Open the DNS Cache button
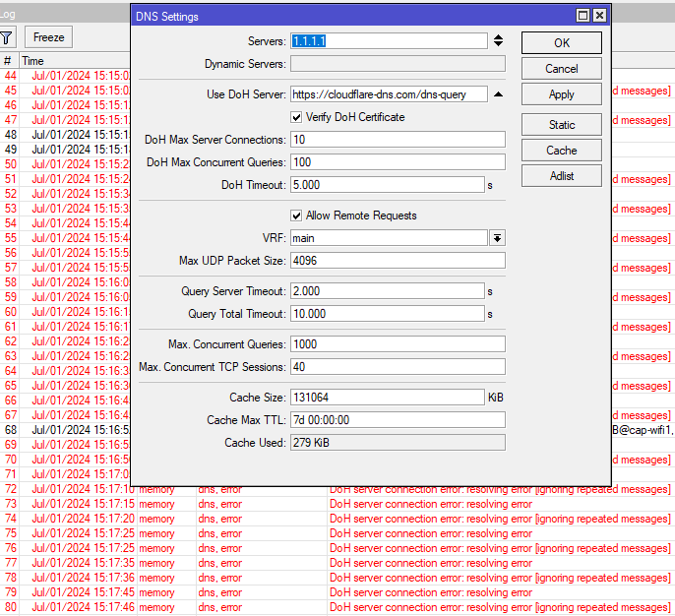 561,151
